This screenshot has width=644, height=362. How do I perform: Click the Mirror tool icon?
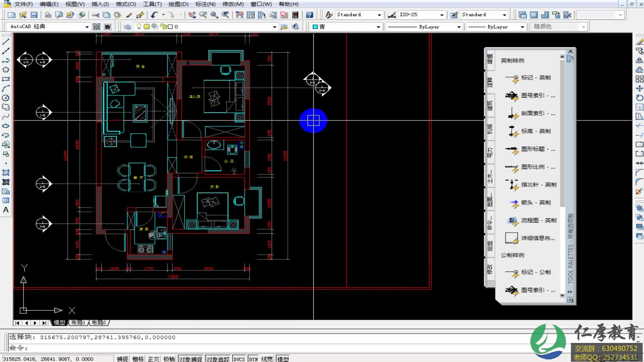click(639, 61)
